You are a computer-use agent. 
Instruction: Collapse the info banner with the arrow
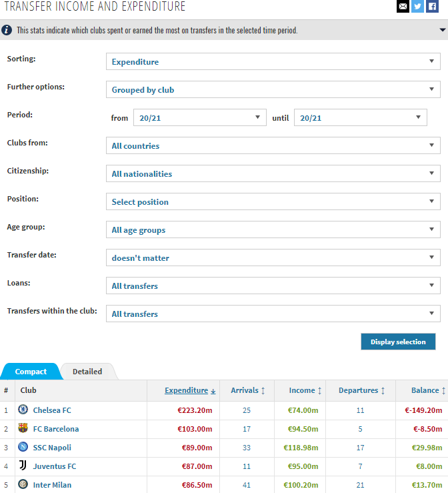pyautogui.click(x=443, y=30)
